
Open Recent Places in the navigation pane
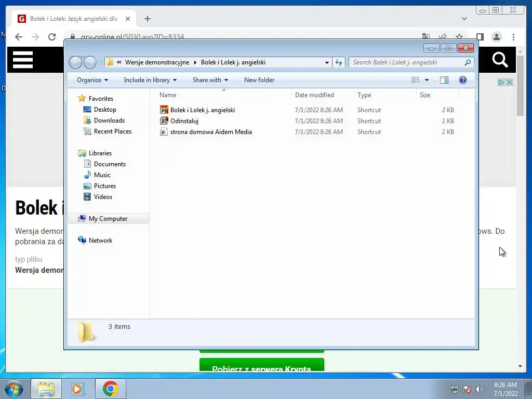112,131
